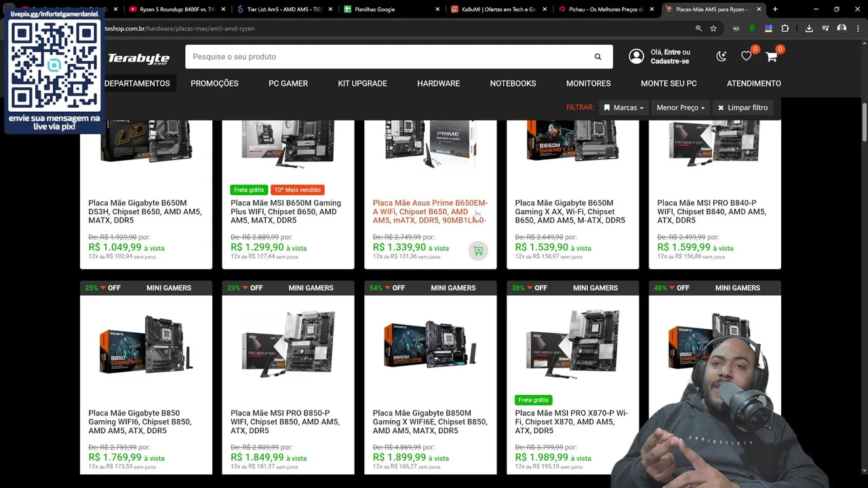Open MONTE SEU PC page
This screenshot has height=488, width=868.
pos(669,83)
